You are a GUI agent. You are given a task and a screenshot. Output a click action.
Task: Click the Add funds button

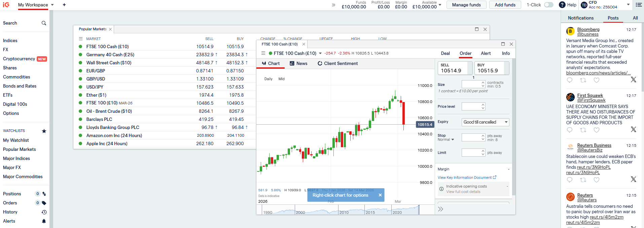coord(505,5)
